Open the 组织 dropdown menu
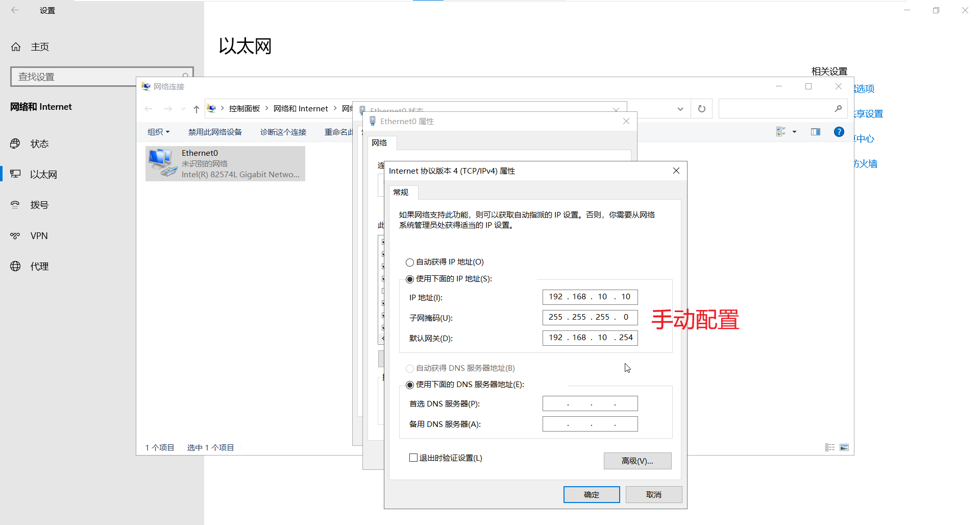Viewport: 980px width, 525px height. pyautogui.click(x=158, y=131)
